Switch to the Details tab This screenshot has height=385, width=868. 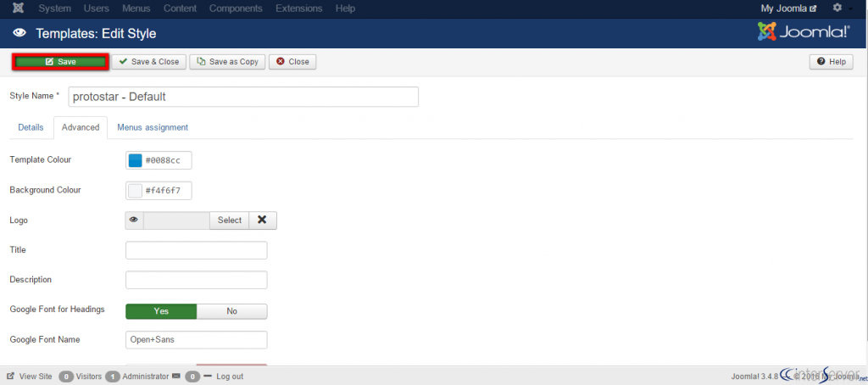click(x=31, y=127)
